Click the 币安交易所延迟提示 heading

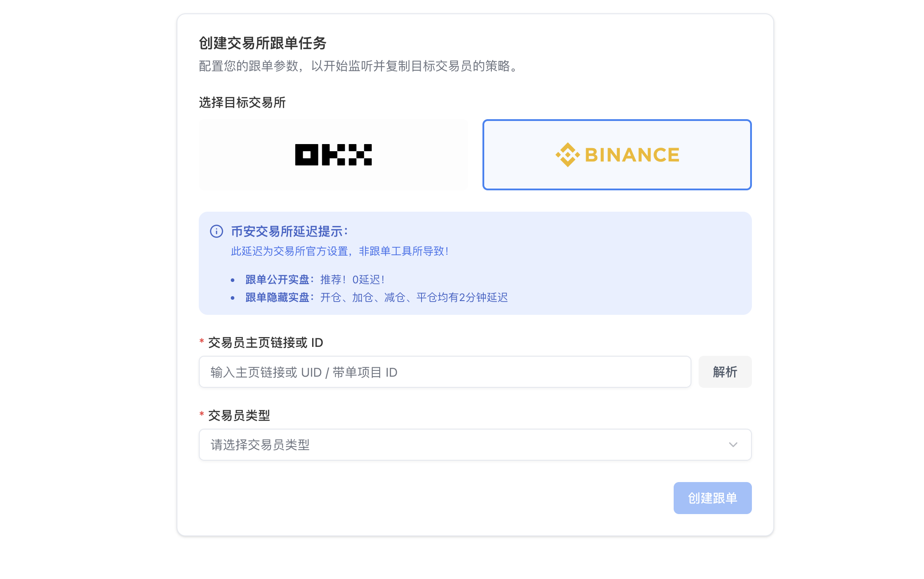click(x=289, y=231)
